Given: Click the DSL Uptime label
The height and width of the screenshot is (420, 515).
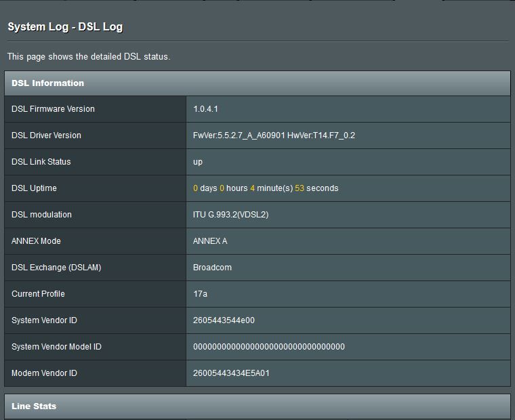Looking at the screenshot, I should coord(34,188).
